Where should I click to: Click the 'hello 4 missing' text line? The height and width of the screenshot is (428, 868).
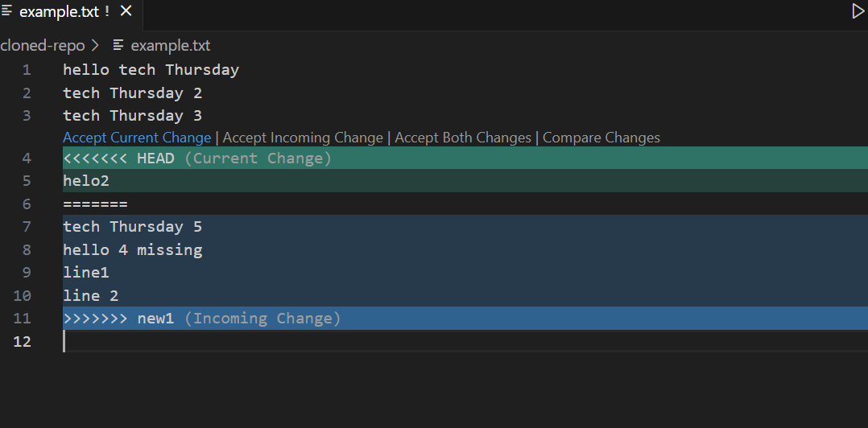[x=133, y=250]
